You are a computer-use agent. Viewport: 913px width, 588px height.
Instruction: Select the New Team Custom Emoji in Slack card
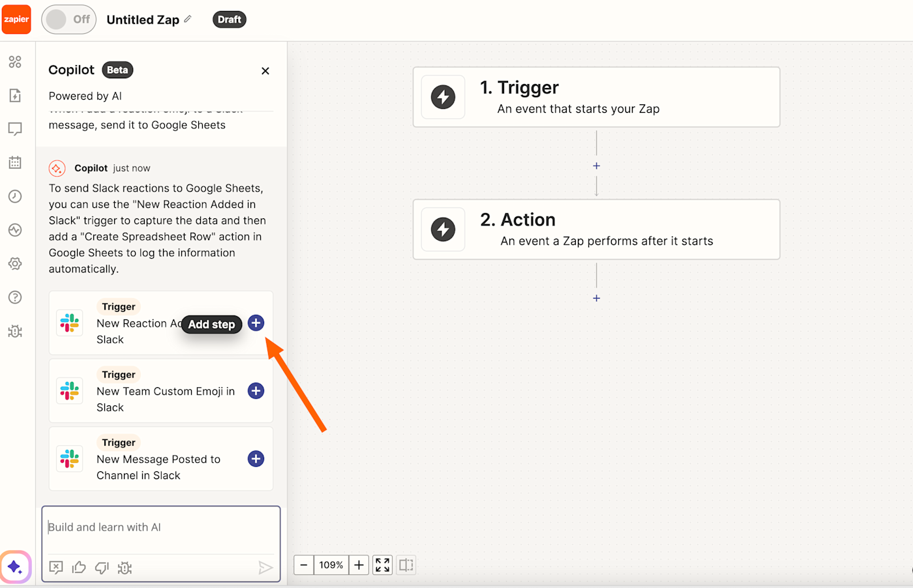(x=161, y=391)
